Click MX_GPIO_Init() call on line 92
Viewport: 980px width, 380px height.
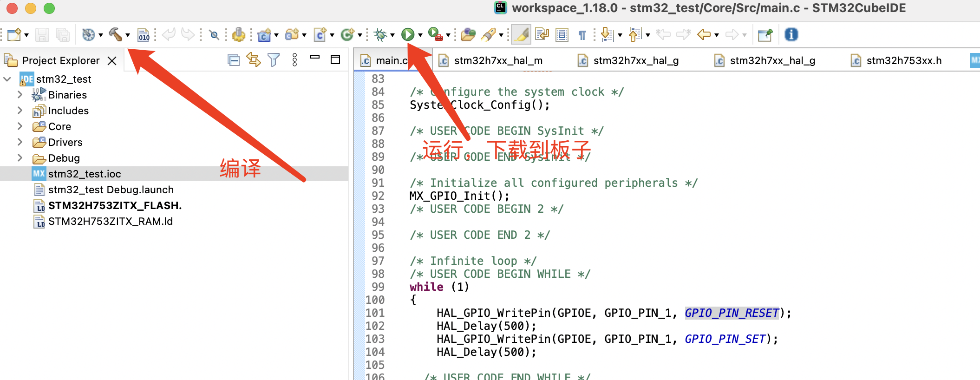[x=459, y=196]
